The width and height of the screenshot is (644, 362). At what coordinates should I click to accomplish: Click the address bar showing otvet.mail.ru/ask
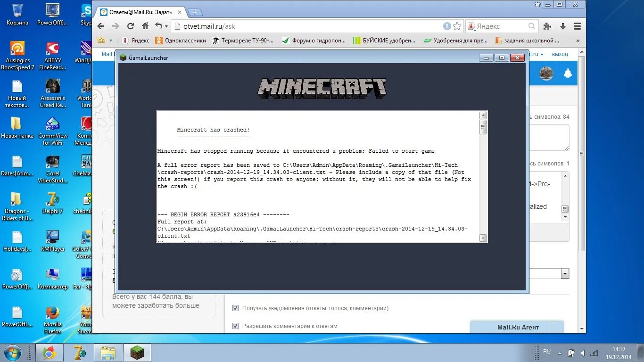(311, 26)
